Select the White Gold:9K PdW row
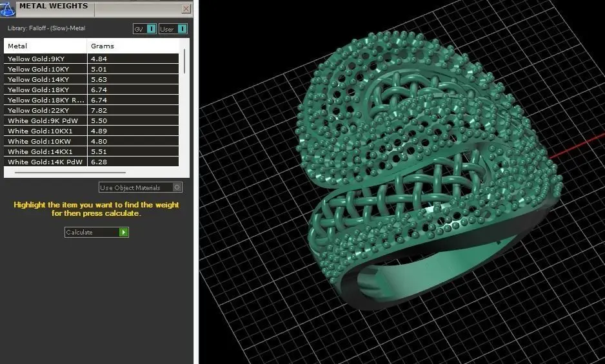The width and height of the screenshot is (605, 364). click(x=92, y=120)
